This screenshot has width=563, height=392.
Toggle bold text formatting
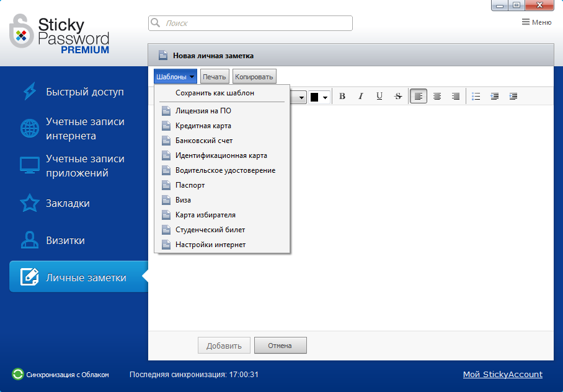[342, 96]
